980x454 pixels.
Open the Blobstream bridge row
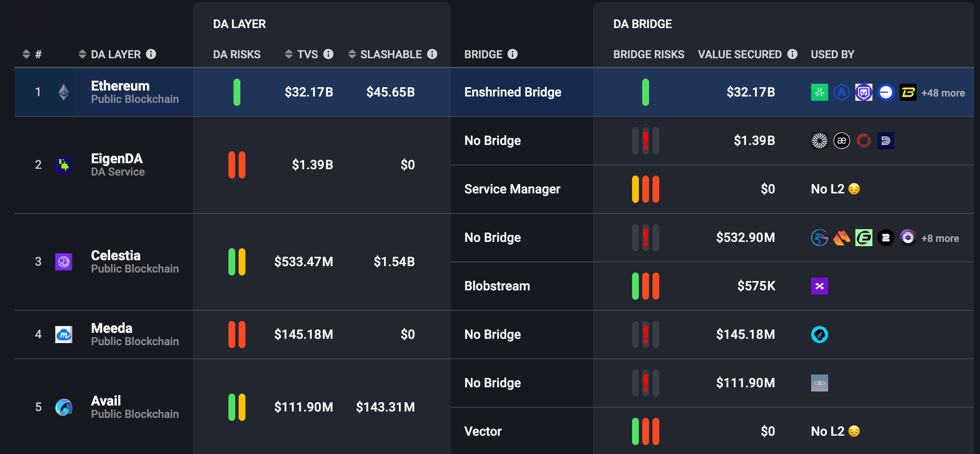(x=497, y=286)
